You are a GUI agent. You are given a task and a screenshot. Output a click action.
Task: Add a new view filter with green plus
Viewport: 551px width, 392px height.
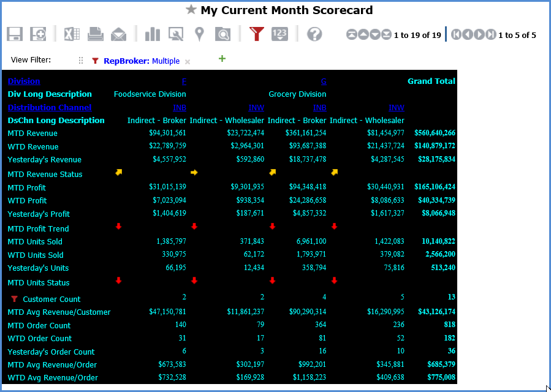222,59
